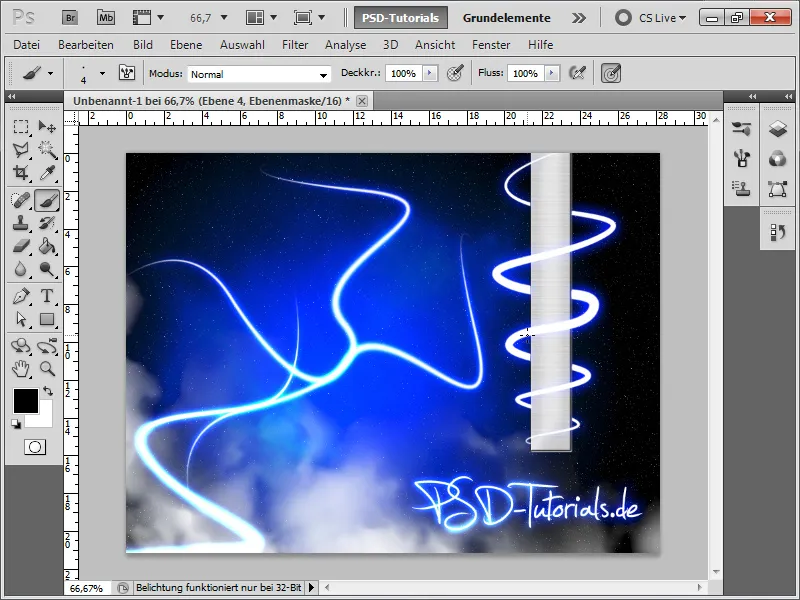800x600 pixels.
Task: Select the Move tool
Action: click(x=47, y=127)
